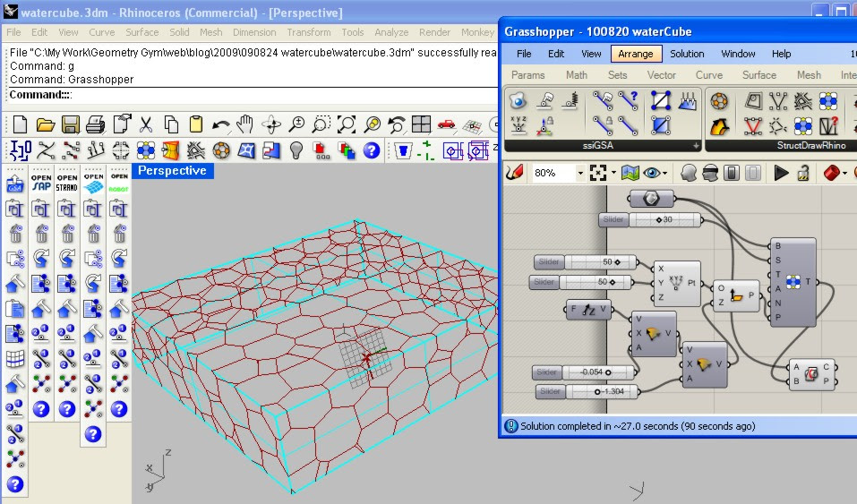Open the Help menu in Grasshopper
This screenshot has width=857, height=504.
[x=782, y=54]
